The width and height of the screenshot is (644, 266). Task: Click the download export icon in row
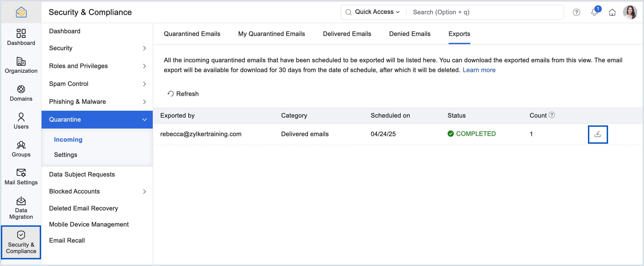tap(598, 134)
